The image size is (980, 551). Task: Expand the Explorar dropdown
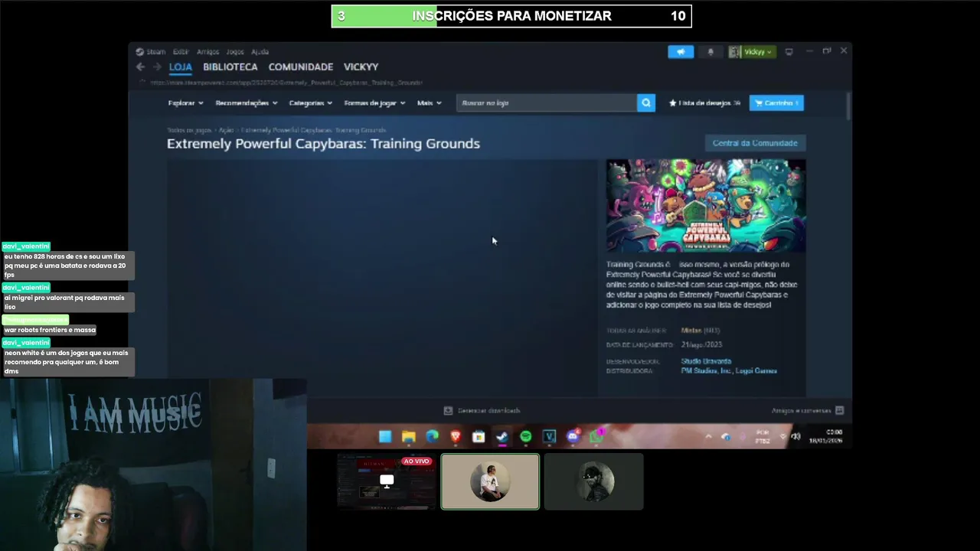tap(186, 103)
